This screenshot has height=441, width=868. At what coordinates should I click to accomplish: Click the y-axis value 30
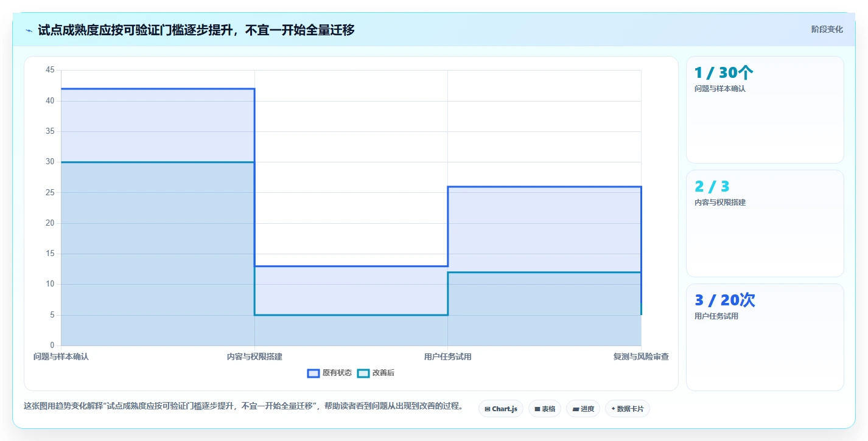(x=50, y=162)
